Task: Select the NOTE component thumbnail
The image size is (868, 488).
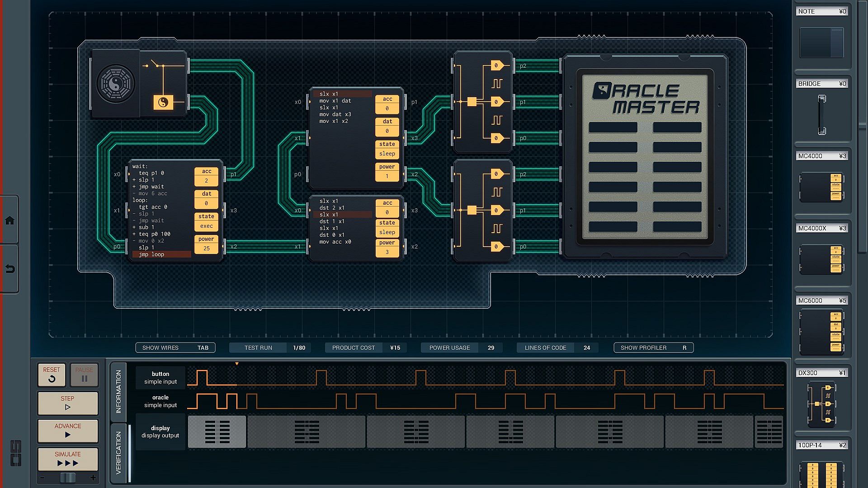Action: 821,42
